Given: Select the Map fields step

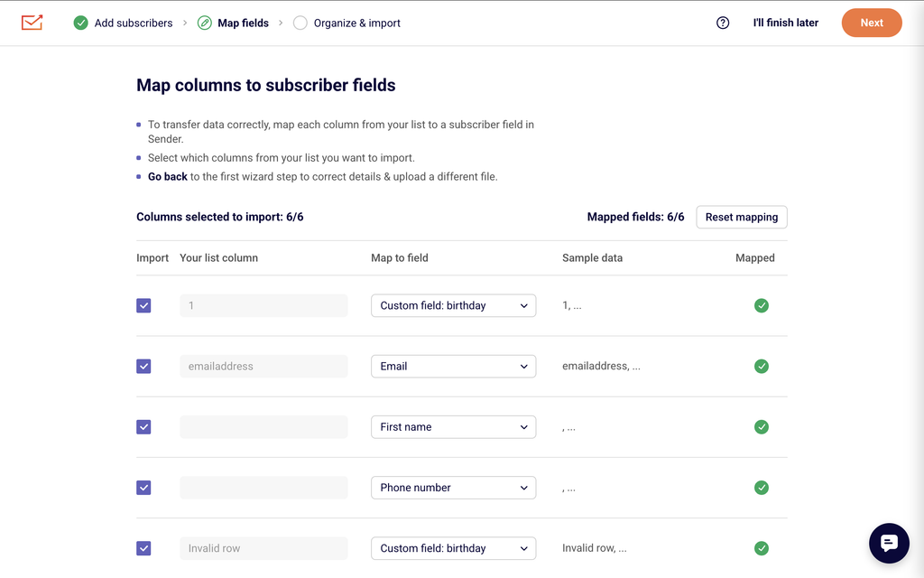Looking at the screenshot, I should (243, 23).
